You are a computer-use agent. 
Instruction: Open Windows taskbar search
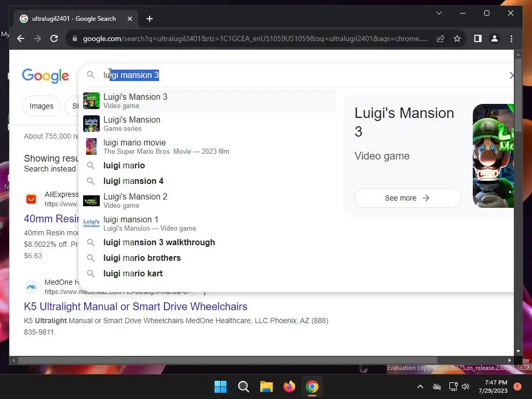[x=243, y=387]
